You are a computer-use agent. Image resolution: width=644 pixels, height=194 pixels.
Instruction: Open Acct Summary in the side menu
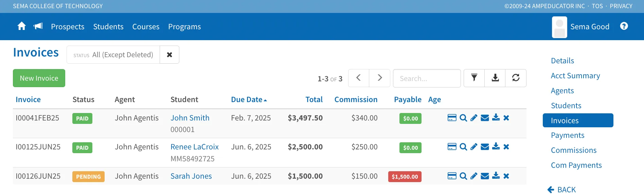point(575,76)
